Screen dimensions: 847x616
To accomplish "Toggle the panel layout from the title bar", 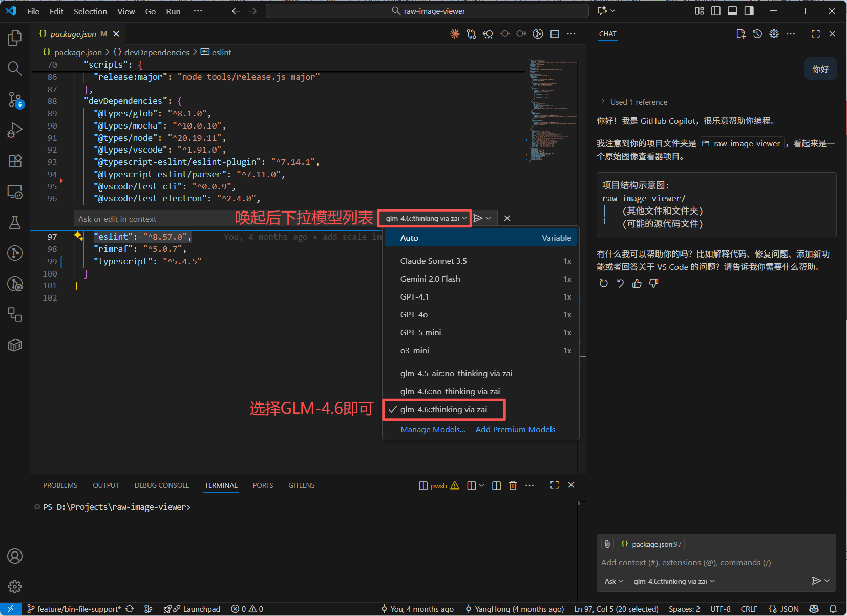I will click(x=733, y=10).
